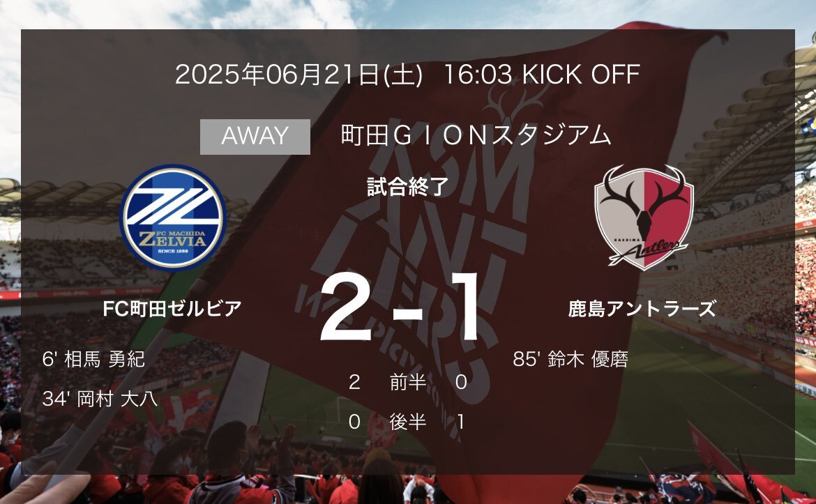Viewport: 816px width, 504px height.
Task: Click the 試合終了 match status text
Action: coord(407,188)
